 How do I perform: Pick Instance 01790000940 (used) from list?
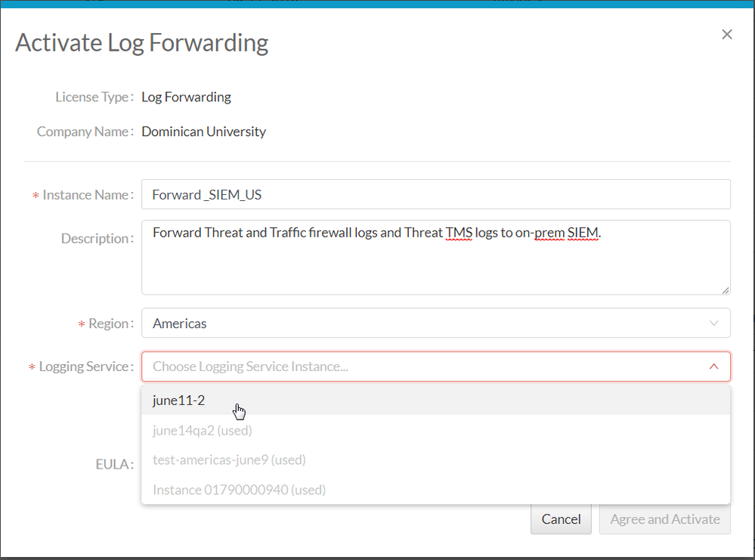click(x=239, y=490)
